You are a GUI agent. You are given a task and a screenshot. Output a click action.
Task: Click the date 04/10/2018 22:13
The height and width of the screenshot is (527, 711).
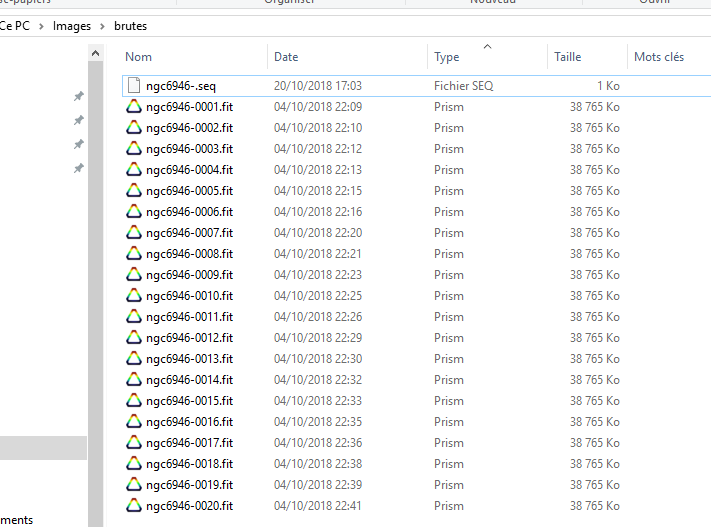click(318, 170)
